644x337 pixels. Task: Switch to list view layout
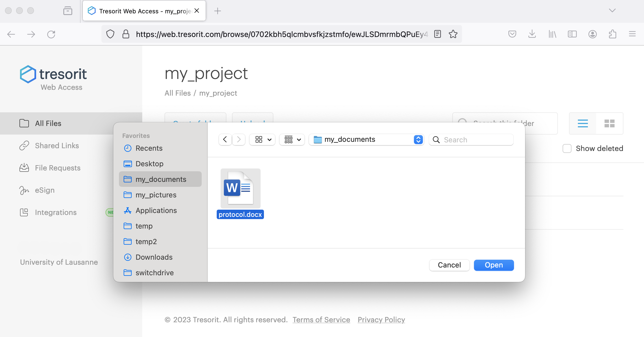pos(583,123)
